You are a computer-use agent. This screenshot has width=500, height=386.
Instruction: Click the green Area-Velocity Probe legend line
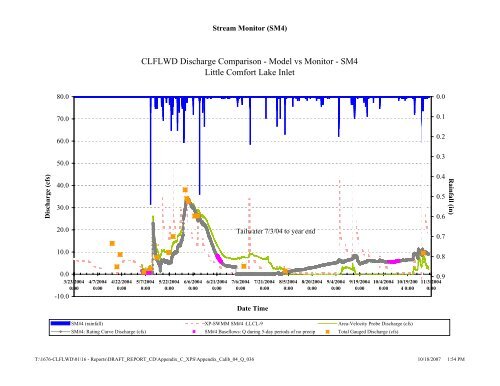pos(328,323)
